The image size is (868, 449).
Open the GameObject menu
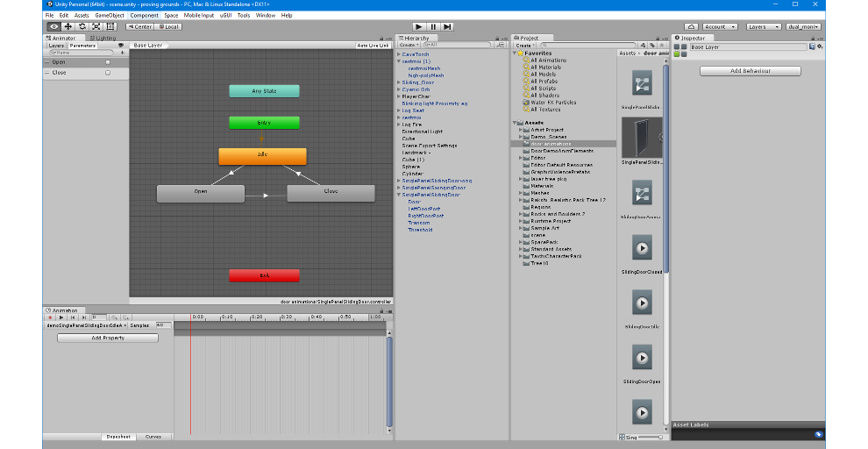click(x=110, y=16)
